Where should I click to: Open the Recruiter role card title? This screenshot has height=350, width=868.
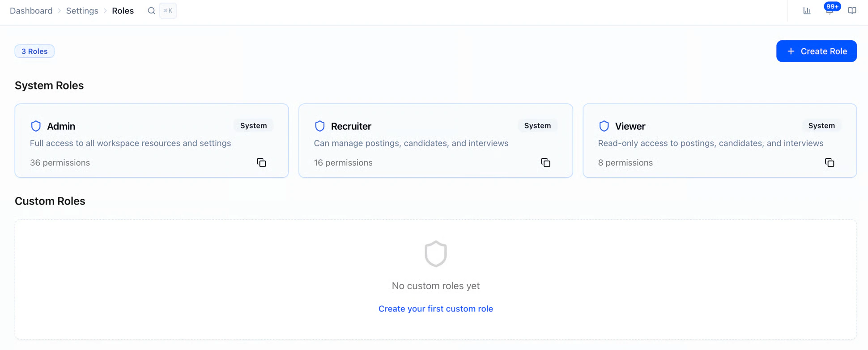351,126
